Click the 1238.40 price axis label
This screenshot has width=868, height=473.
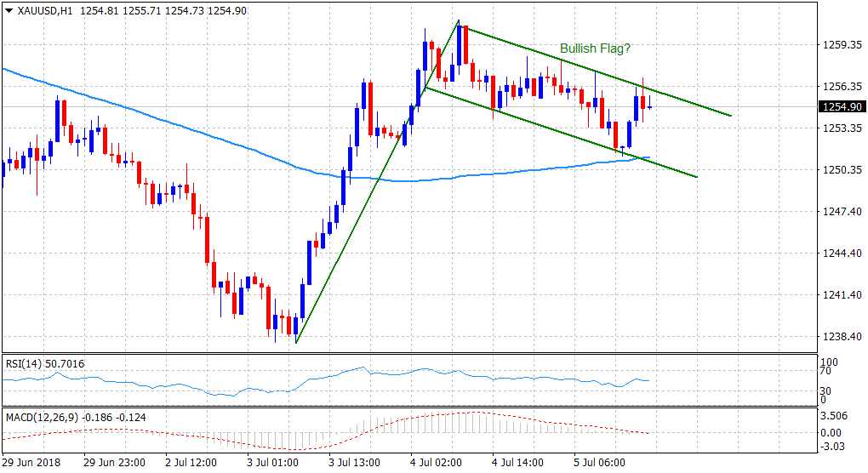point(841,336)
